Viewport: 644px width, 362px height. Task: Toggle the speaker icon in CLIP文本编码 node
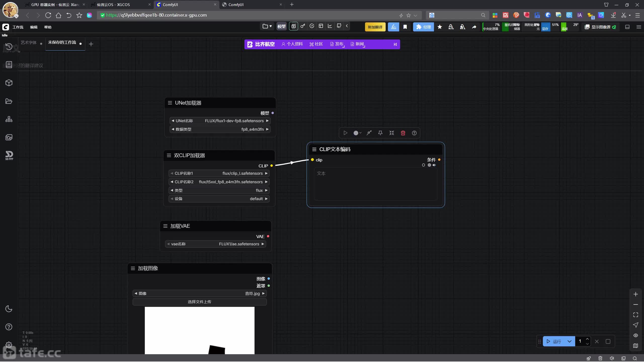[434, 165]
